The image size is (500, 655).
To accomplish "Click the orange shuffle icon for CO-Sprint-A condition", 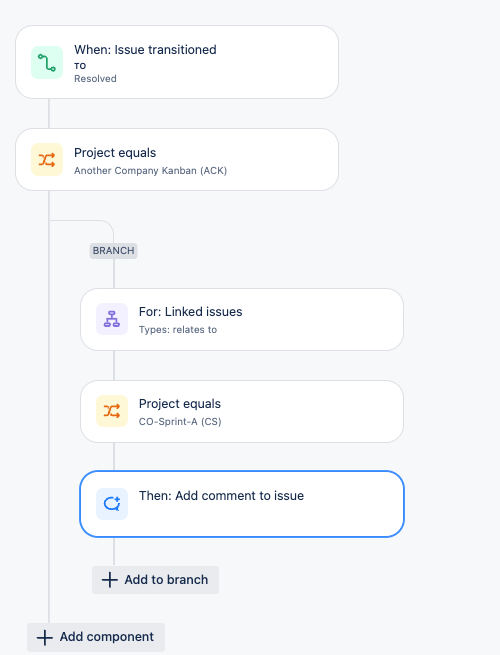I will tap(112, 411).
